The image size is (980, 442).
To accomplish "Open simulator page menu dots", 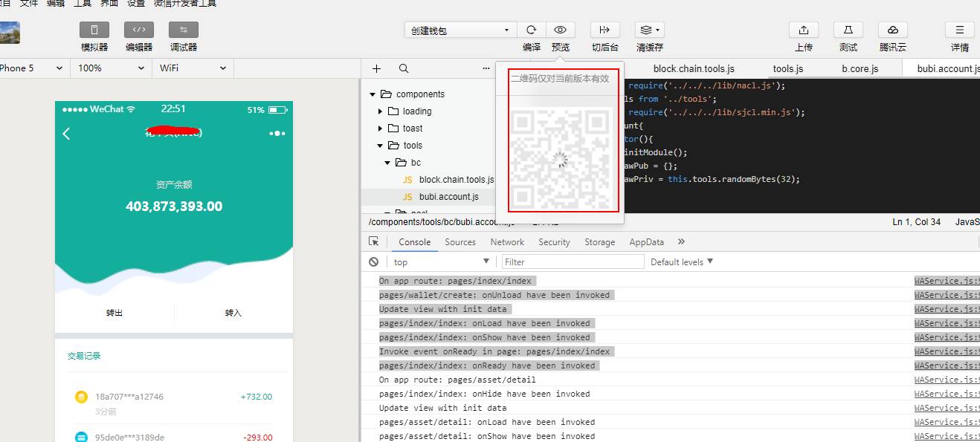I will (277, 134).
